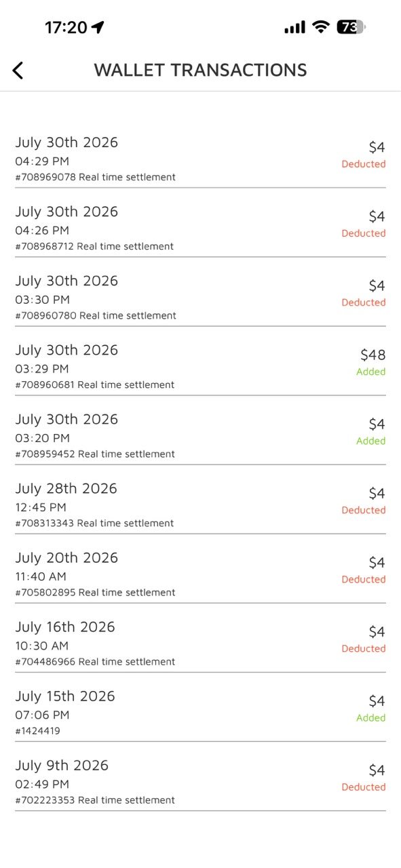Tap the location arrow in status bar

[x=98, y=27]
